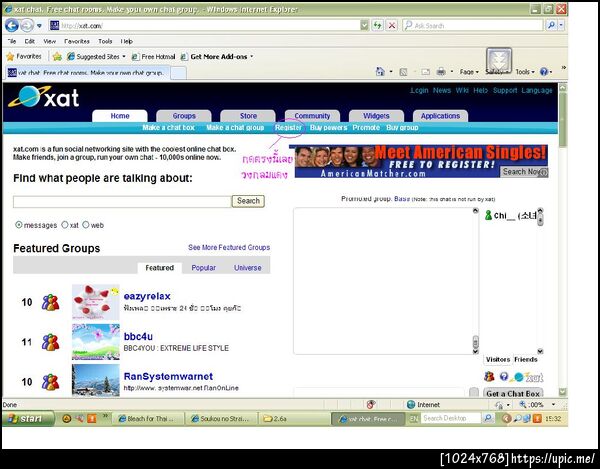The image size is (600, 469).
Task: Switch to the Popular groups tab
Action: (x=204, y=268)
